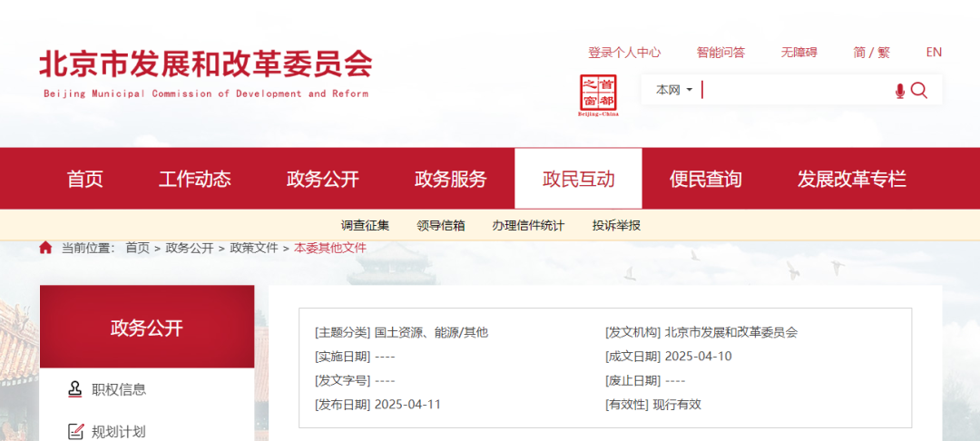The width and height of the screenshot is (980, 441).
Task: Click the [实施日期] field label
Action: (342, 356)
